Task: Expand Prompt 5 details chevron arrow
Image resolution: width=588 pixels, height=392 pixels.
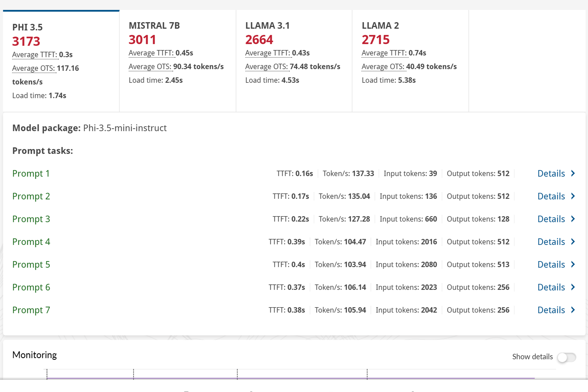Action: [573, 264]
